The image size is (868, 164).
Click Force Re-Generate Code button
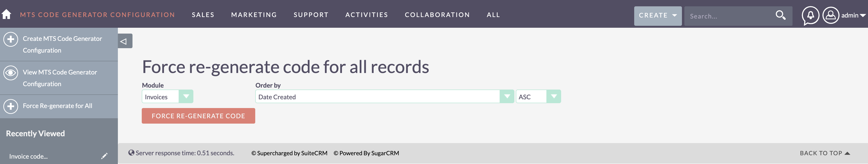click(x=198, y=116)
